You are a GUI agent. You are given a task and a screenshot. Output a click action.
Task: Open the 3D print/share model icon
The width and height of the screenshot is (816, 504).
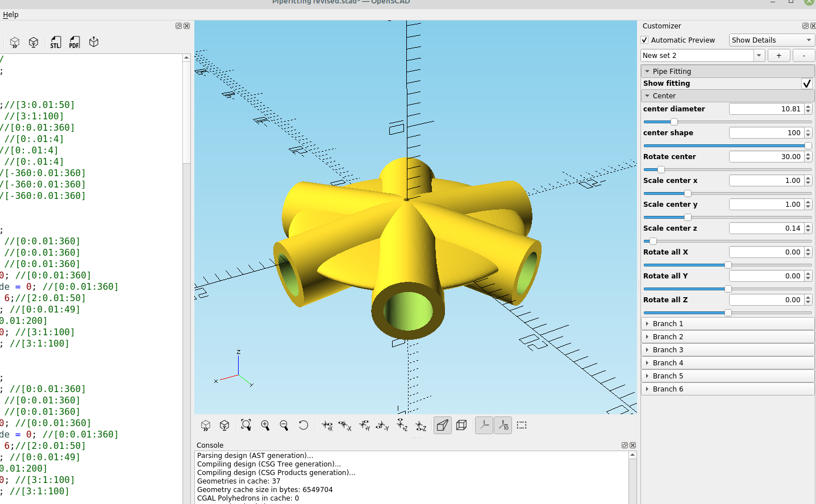pos(93,41)
